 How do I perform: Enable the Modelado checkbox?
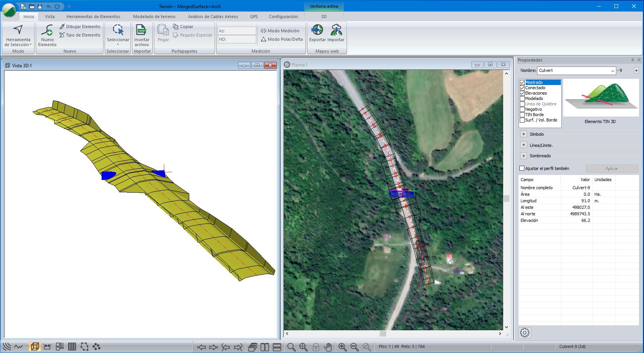pos(522,98)
